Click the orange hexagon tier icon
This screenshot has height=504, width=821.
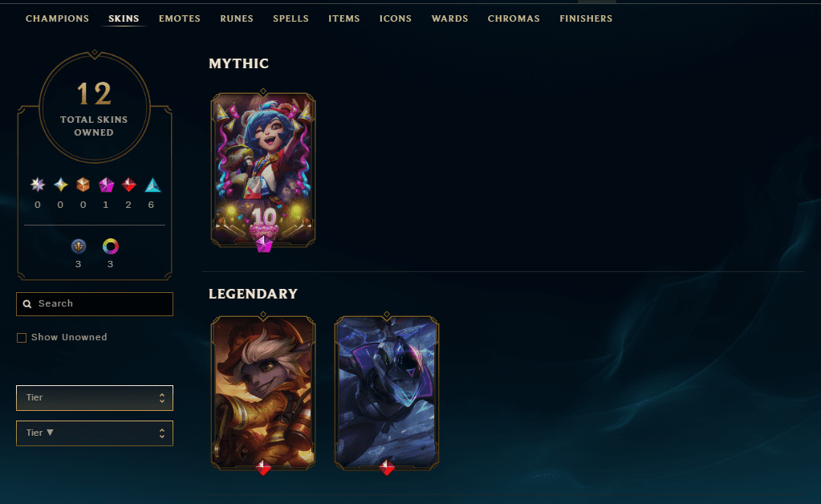(83, 185)
